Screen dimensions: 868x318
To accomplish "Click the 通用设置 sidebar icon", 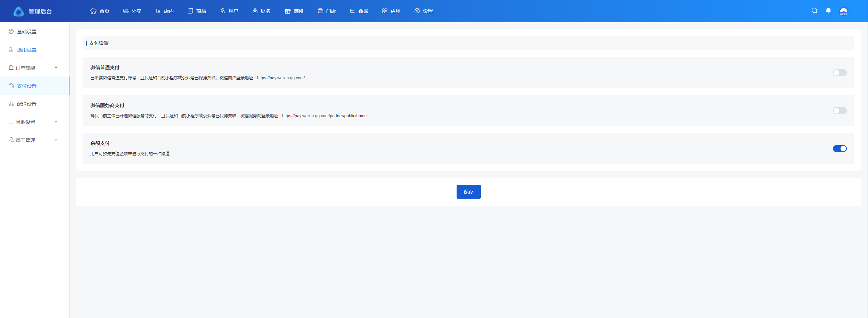I will pyautogui.click(x=11, y=50).
